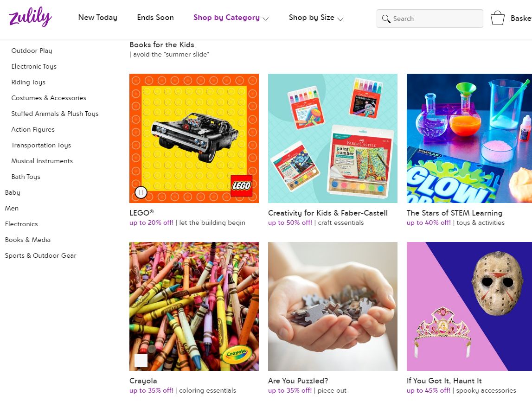
Task: Pause the LEGO banner animation
Action: pos(141,192)
